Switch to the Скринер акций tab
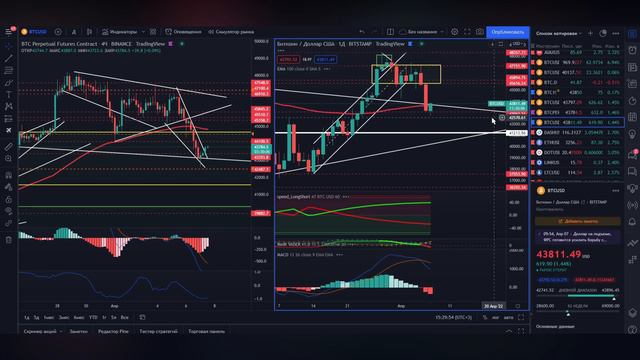Image resolution: width=640 pixels, height=360 pixels. 40,331
